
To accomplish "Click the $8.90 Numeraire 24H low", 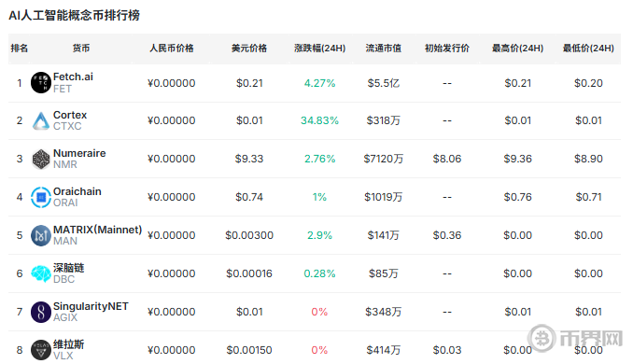I will click(x=588, y=159).
